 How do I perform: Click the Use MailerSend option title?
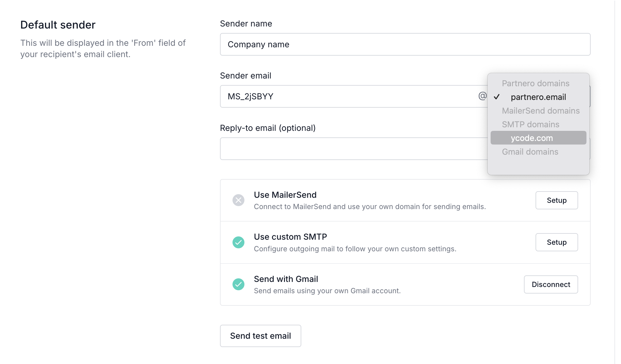coord(285,195)
